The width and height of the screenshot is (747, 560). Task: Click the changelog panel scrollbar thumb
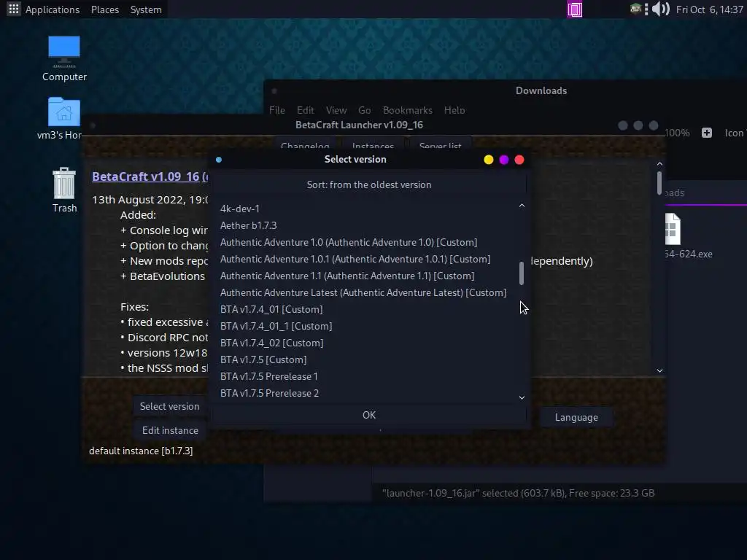click(x=659, y=183)
